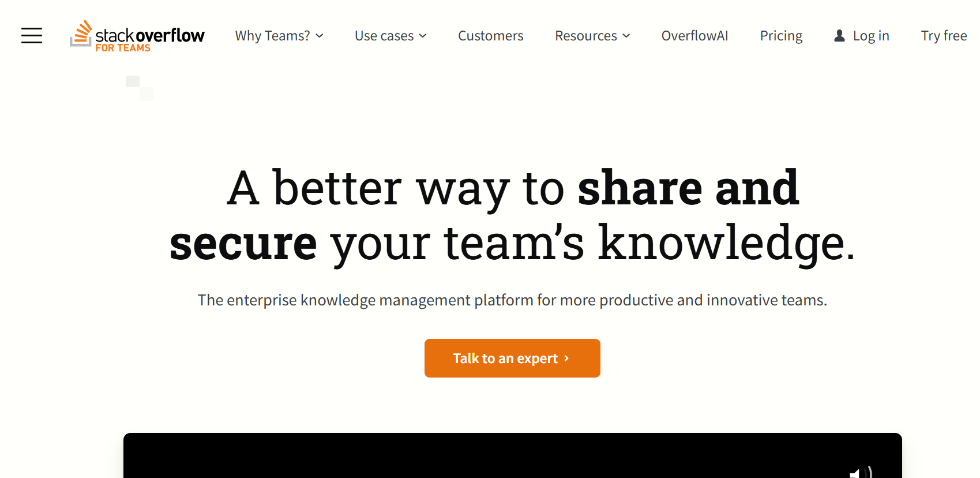Click the user profile icon beside Log in
The height and width of the screenshot is (478, 980).
(x=839, y=36)
